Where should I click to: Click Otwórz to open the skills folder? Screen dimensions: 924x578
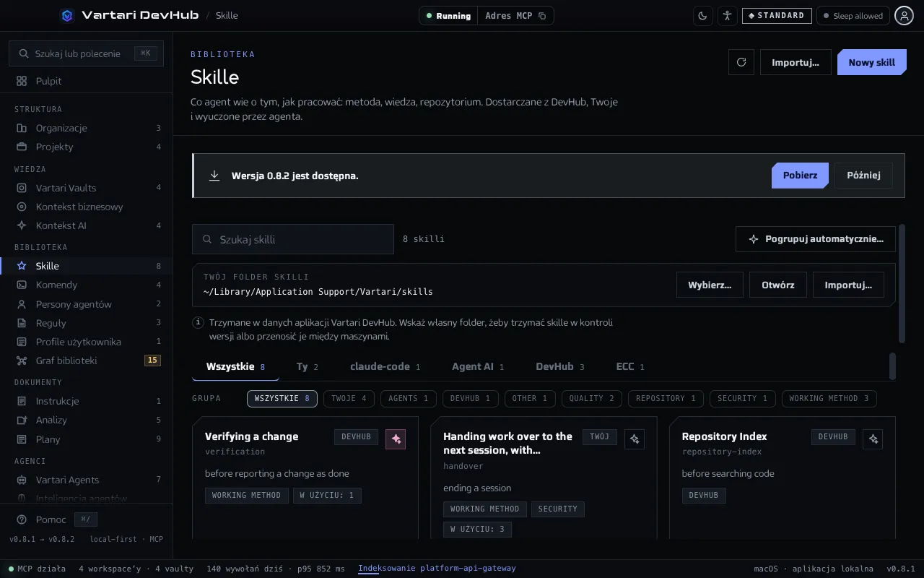778,285
